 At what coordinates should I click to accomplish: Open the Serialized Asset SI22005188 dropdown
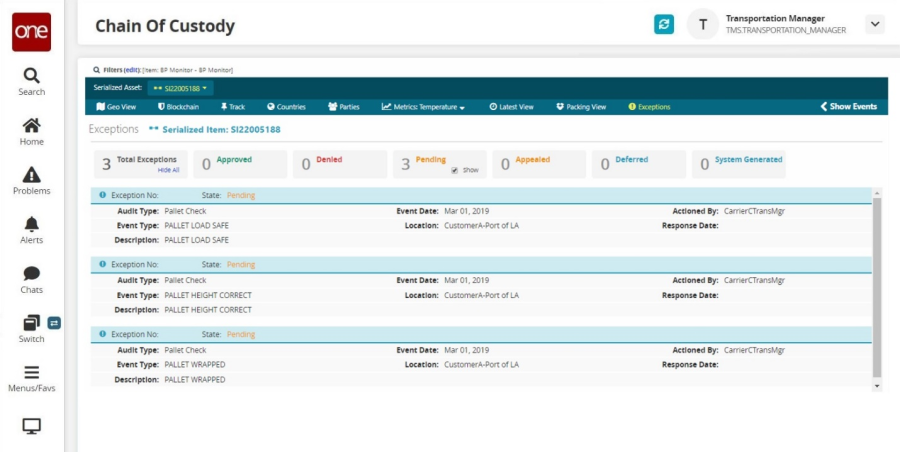pos(180,88)
